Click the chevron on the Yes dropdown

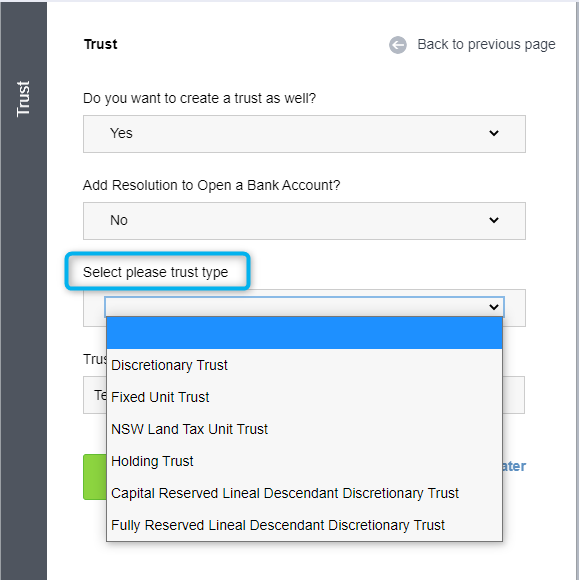[494, 133]
